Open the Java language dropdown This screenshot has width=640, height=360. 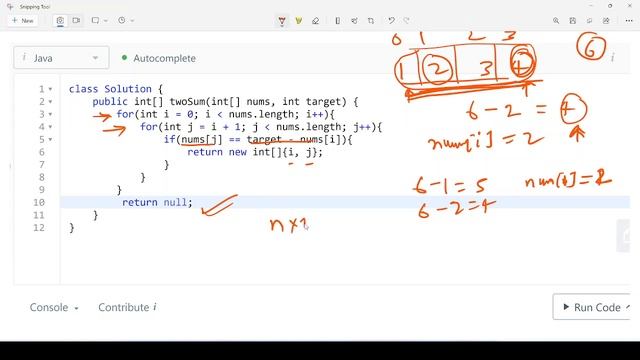pyautogui.click(x=61, y=58)
